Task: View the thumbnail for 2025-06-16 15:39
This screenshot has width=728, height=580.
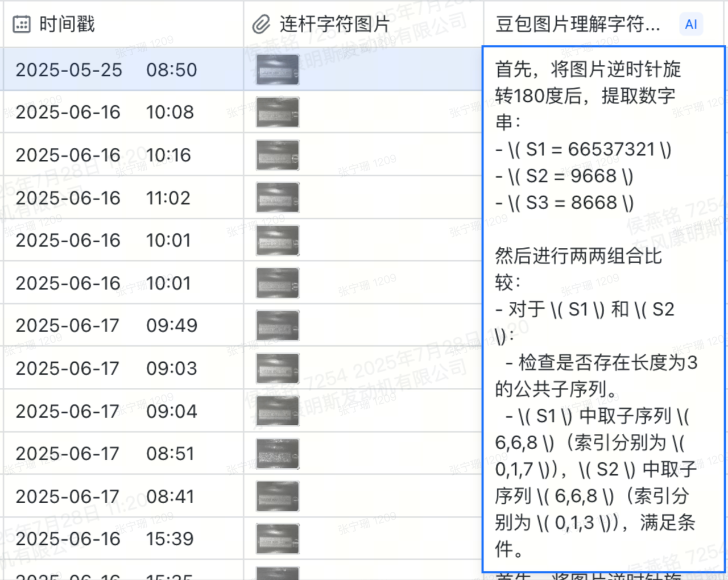Action: (x=278, y=539)
